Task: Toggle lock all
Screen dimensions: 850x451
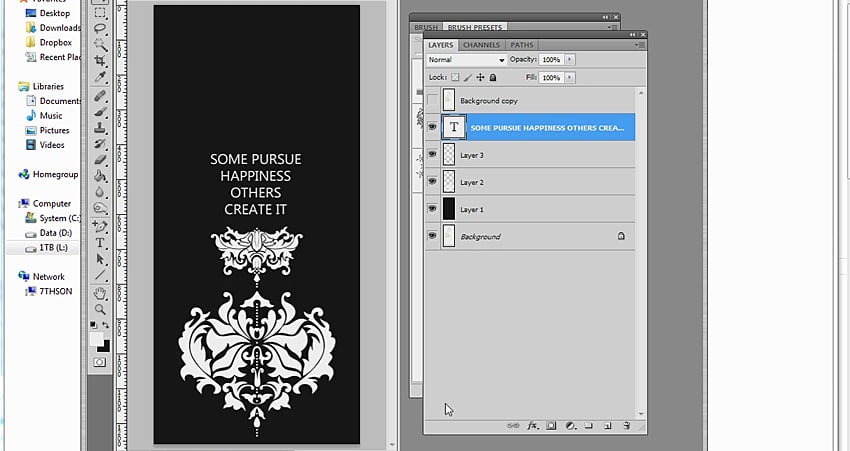Action: (493, 78)
